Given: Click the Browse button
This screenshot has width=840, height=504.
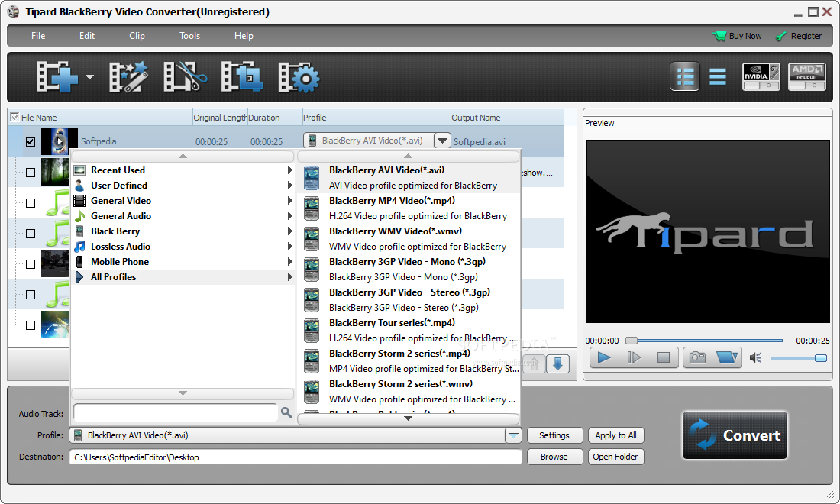Looking at the screenshot, I should point(554,457).
